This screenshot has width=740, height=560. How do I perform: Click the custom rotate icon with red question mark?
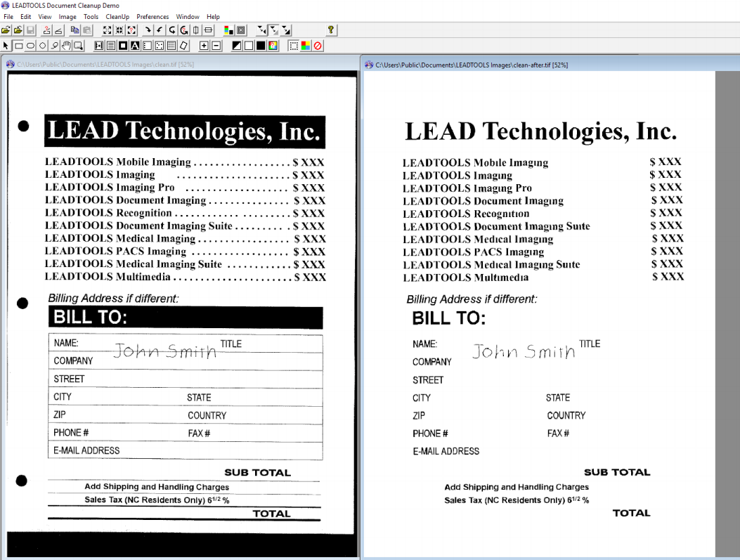click(x=184, y=30)
